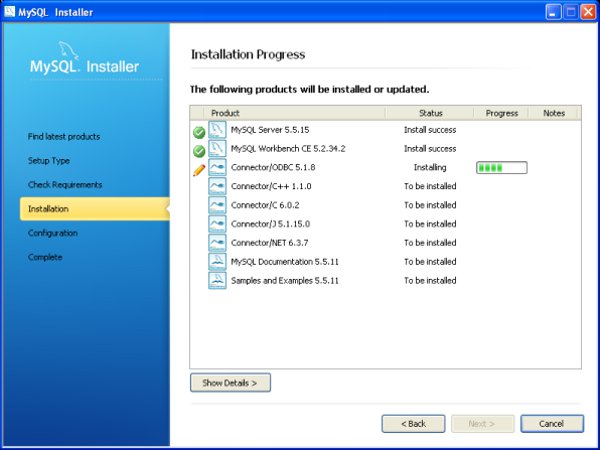Click the Connector/C 6.0.2 product icon
This screenshot has width=600, height=450.
pos(217,205)
